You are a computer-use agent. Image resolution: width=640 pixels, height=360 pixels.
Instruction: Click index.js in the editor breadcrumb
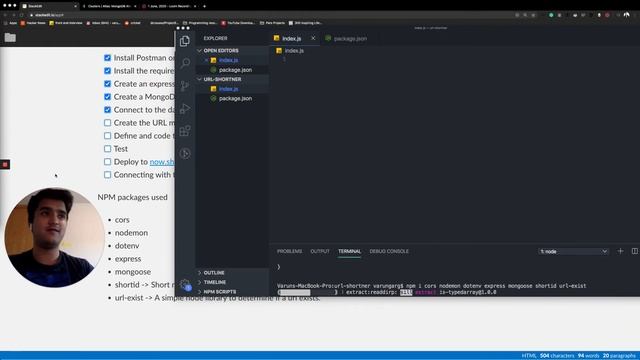click(294, 51)
